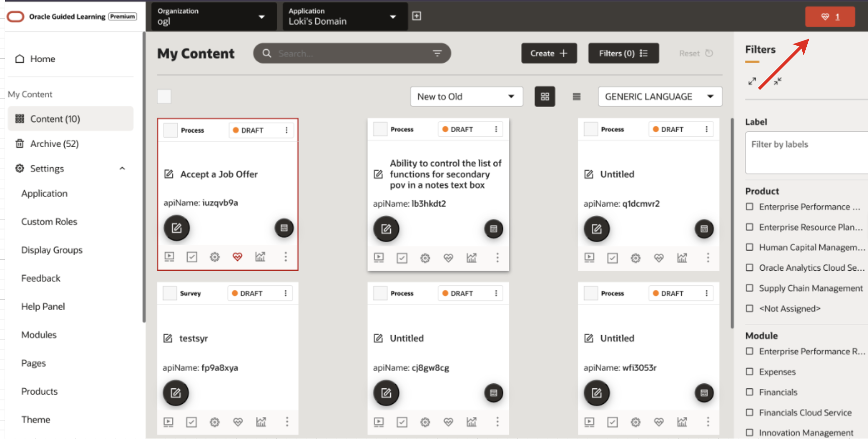The image size is (868, 439).
Task: Open header kebab menu on testsyr card
Action: coord(286,293)
